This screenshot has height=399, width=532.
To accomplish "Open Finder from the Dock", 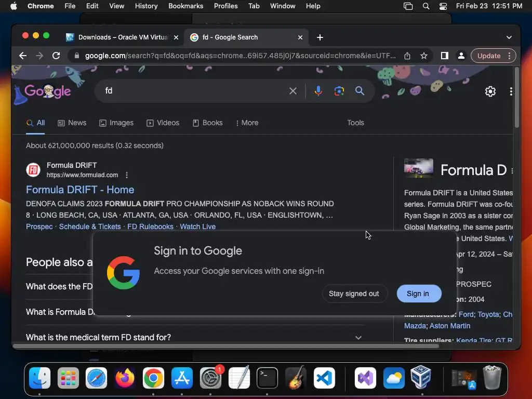I will pos(39,378).
